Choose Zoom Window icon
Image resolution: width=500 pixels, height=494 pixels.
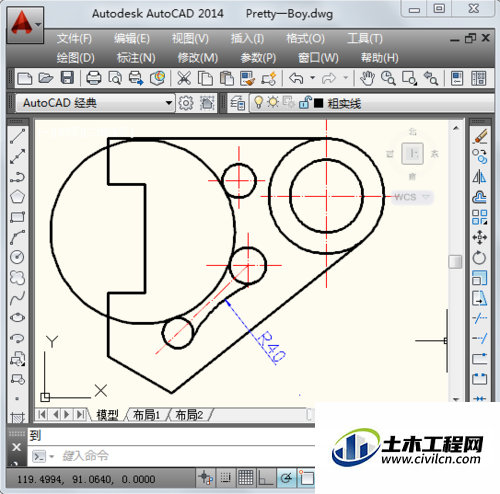(x=409, y=79)
